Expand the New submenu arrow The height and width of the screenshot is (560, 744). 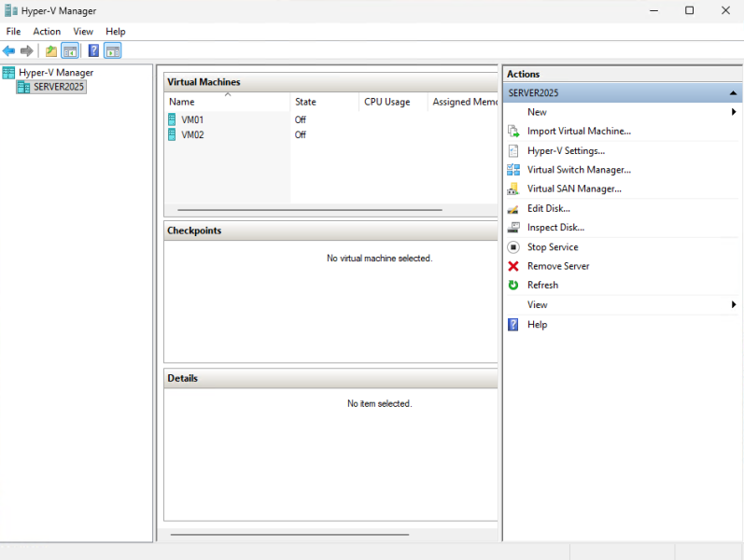coord(734,112)
